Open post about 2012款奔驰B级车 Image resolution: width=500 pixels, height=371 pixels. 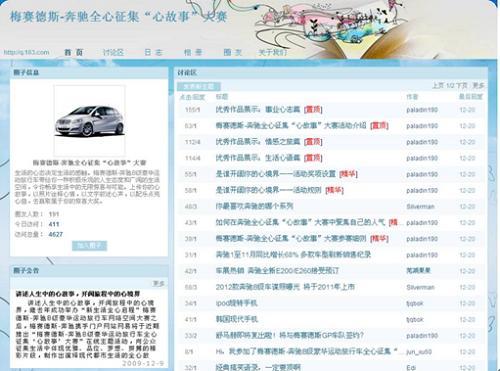tap(285, 287)
